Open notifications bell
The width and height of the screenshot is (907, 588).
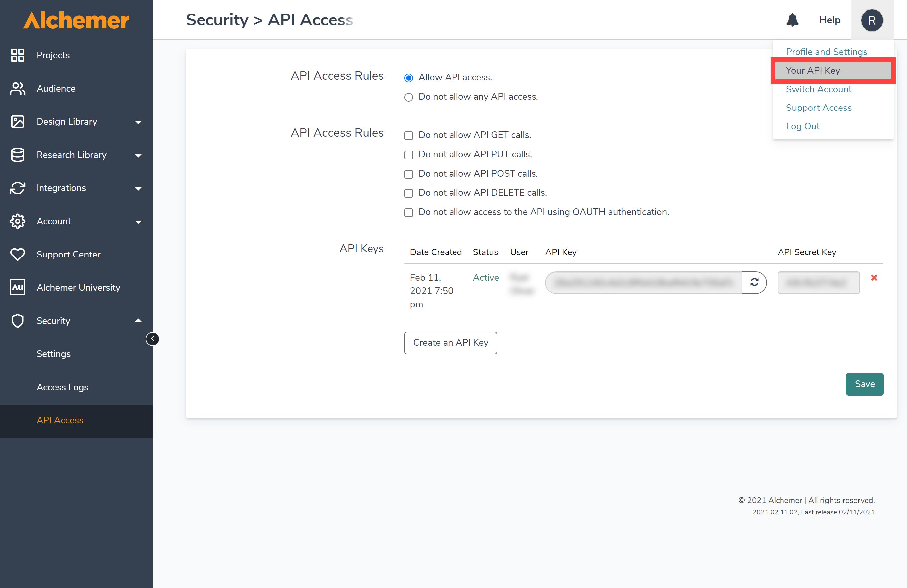tap(792, 20)
